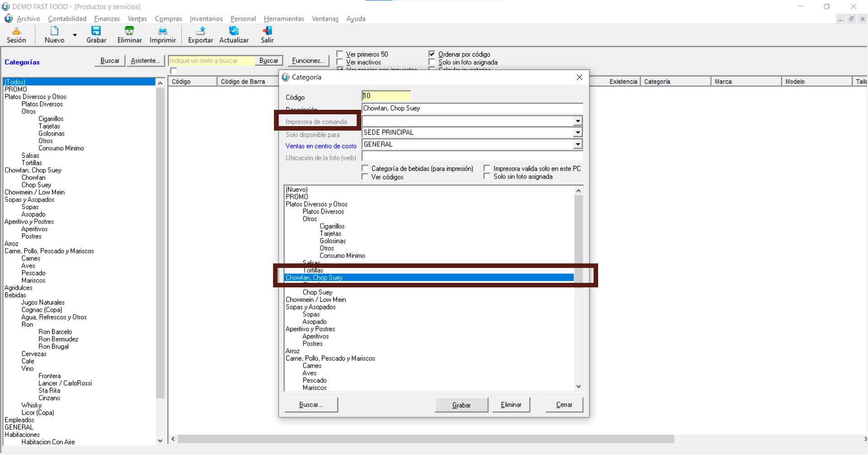Enable Ver primeros 50 checkbox

click(x=340, y=54)
